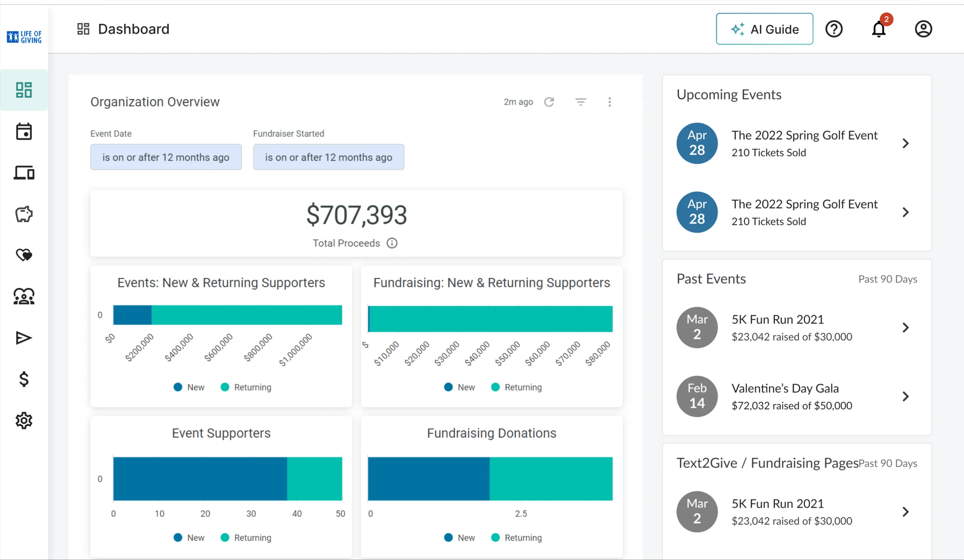Image resolution: width=964 pixels, height=560 pixels.
Task: Click Valentine's Day Gala event title
Action: 785,388
